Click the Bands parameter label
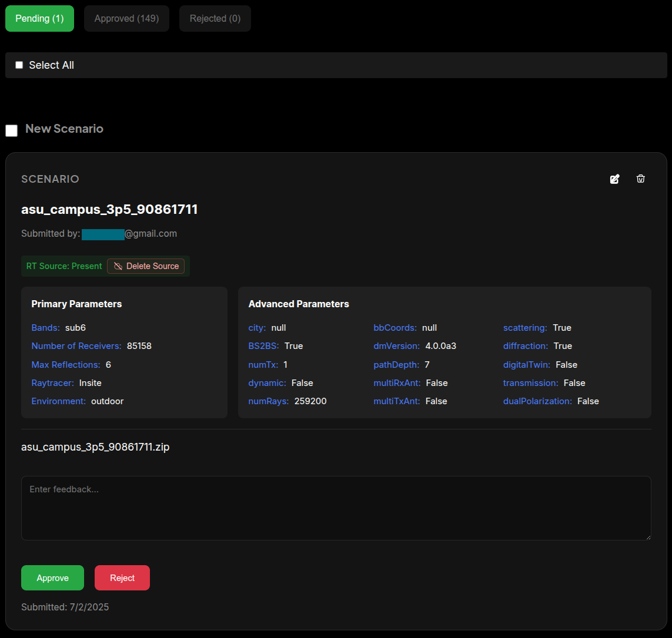 tap(45, 327)
